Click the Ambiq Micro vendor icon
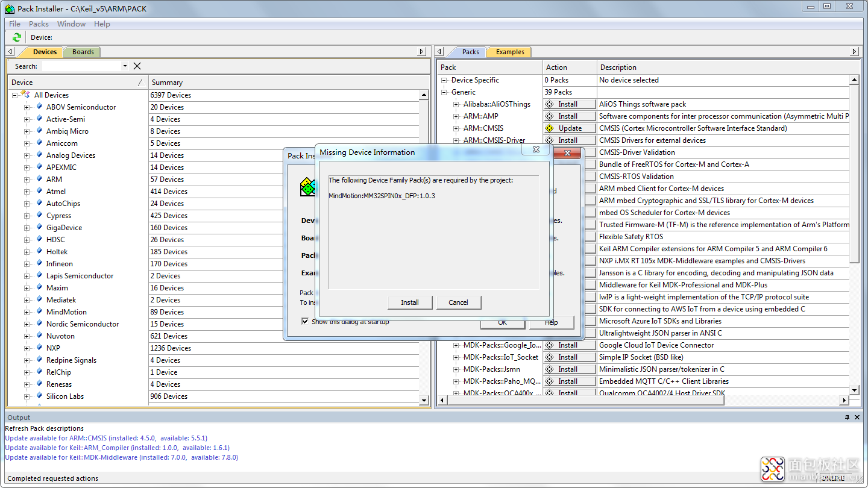868x488 pixels. click(39, 131)
